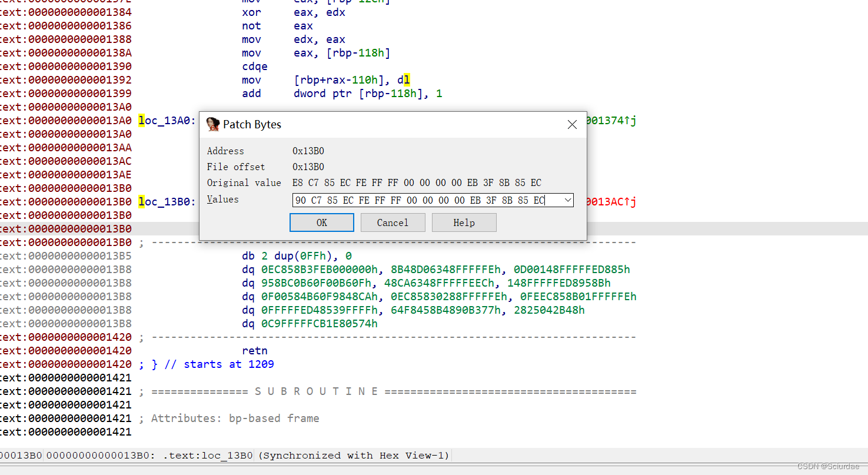
Task: Click the loc_13B0 label
Action: point(167,202)
